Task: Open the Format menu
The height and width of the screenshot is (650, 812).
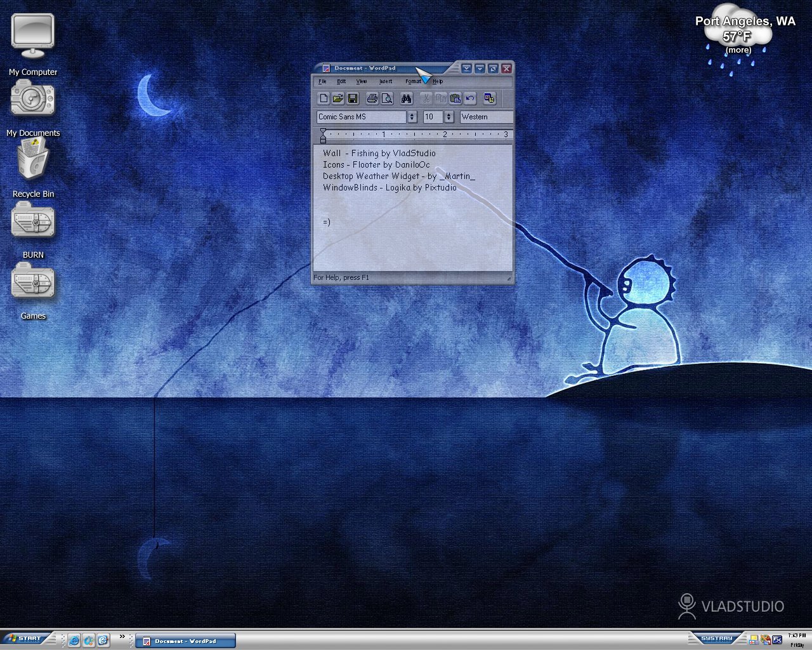Action: pos(413,81)
